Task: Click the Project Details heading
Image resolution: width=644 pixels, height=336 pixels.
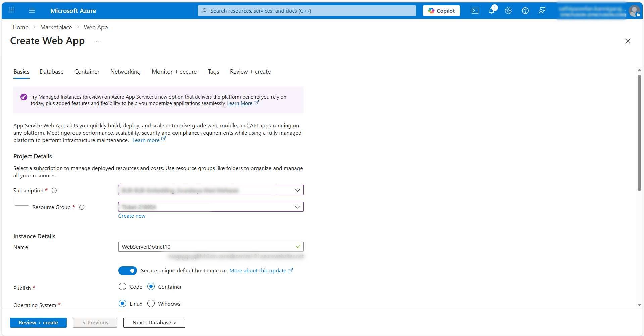Action: (x=33, y=156)
